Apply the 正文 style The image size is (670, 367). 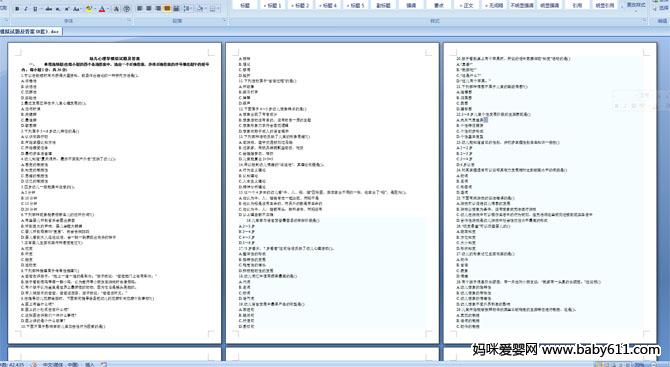point(467,5)
